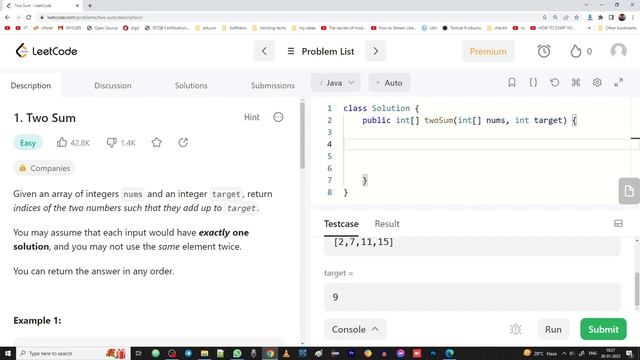Toggle the favorite star on the problem
The width and height of the screenshot is (640, 360).
coord(157,142)
